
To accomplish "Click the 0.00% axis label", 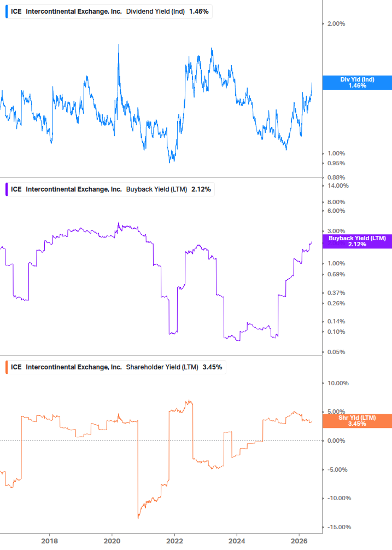I will tap(336, 441).
